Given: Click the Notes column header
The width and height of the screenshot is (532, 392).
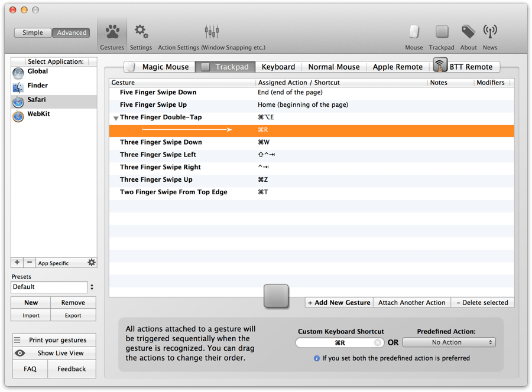Looking at the screenshot, I should 450,83.
